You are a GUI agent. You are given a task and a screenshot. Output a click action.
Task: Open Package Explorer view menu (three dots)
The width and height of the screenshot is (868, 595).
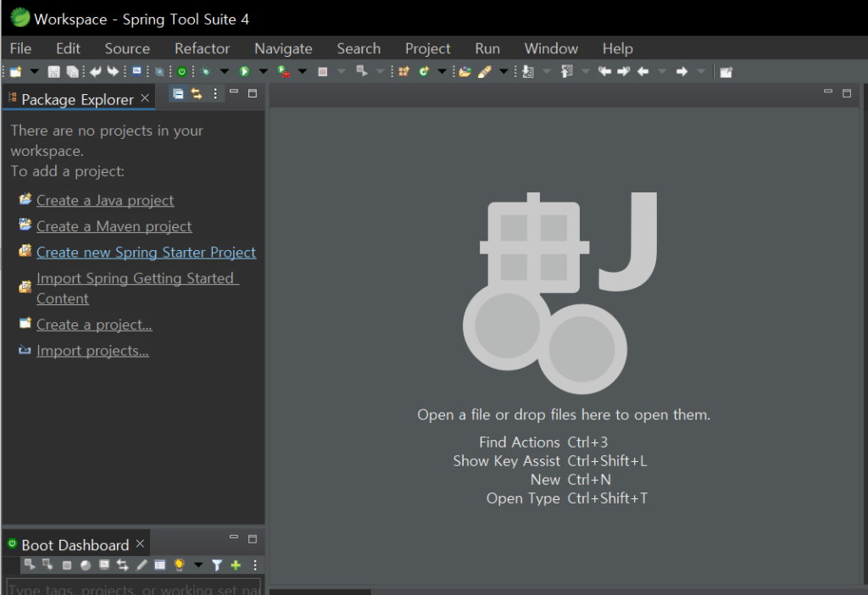[x=215, y=94]
